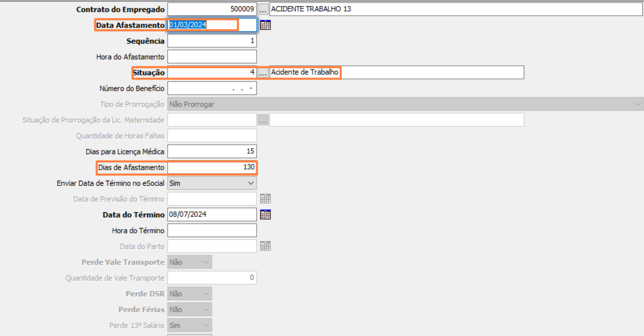Select the Número do Benefício field
The height and width of the screenshot is (336, 644).
[212, 88]
